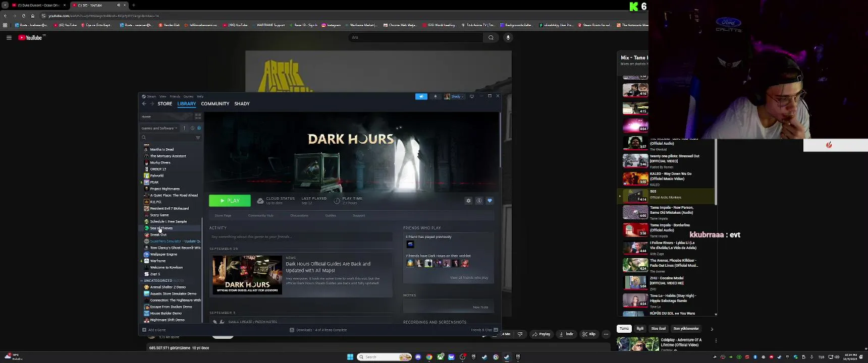Select the İlgili chip on YouTube
This screenshot has height=363, width=868.
(640, 328)
